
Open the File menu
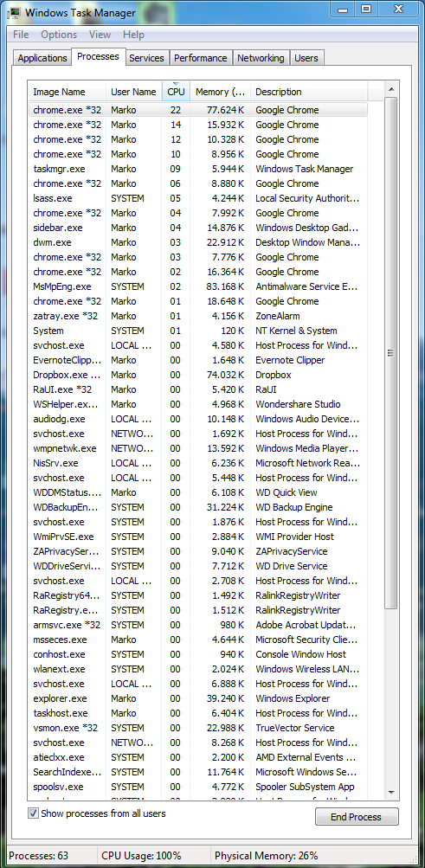tap(21, 35)
